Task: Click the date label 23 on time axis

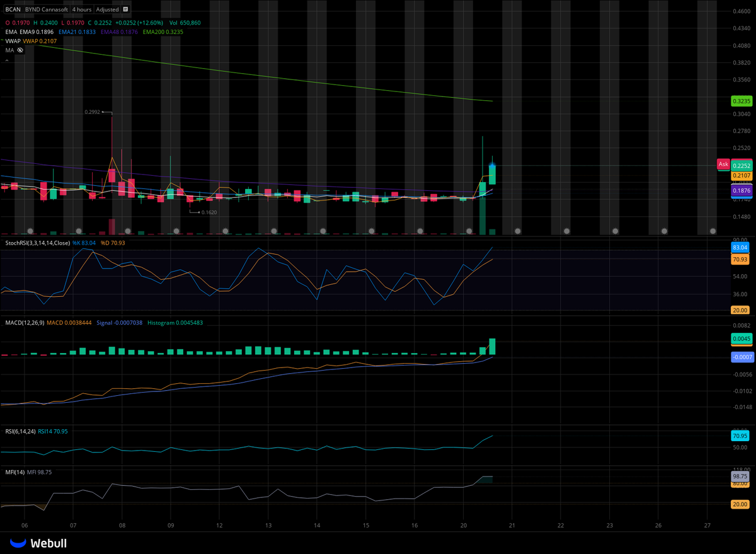Action: click(610, 525)
